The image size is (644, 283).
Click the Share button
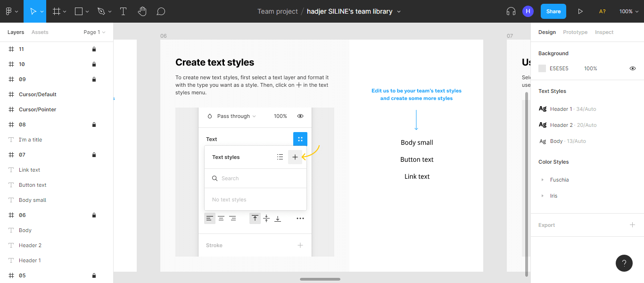click(x=553, y=11)
